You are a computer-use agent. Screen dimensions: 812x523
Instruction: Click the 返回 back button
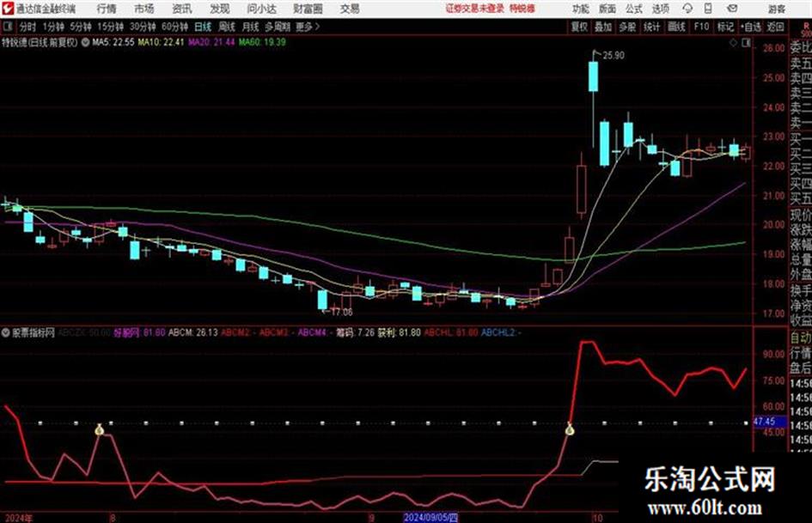(775, 27)
